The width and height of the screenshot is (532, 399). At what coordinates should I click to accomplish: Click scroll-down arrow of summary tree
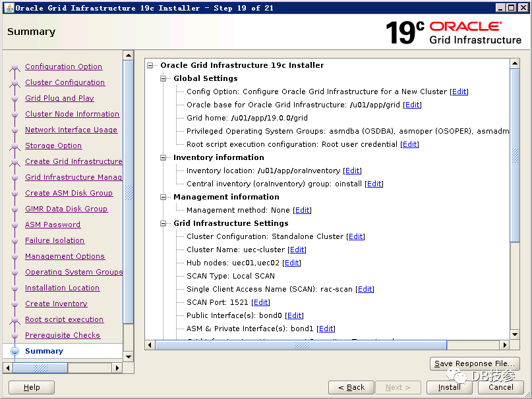(515, 334)
